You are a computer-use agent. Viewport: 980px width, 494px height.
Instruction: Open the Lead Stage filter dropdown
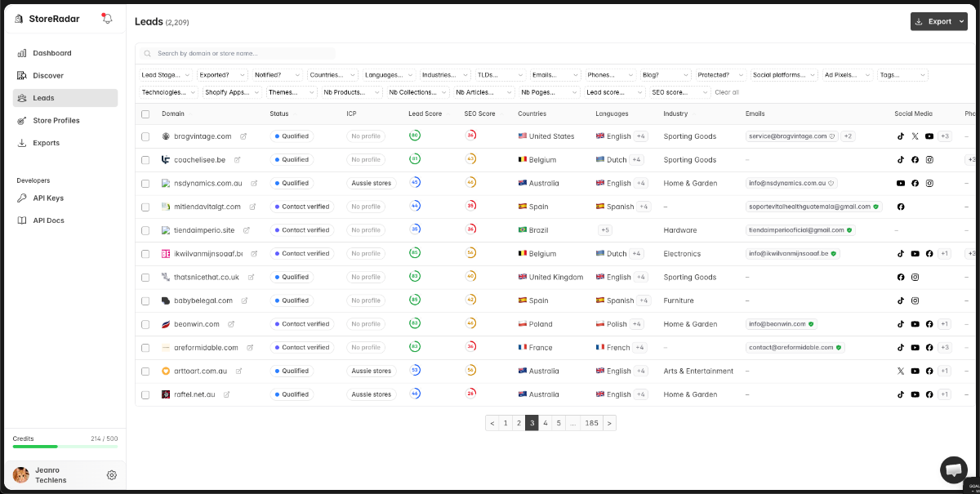click(x=166, y=75)
